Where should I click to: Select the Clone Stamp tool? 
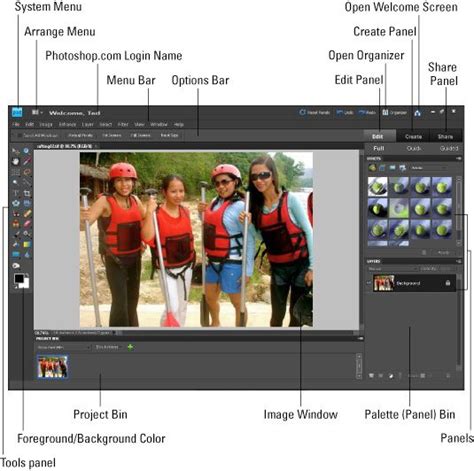[x=16, y=224]
